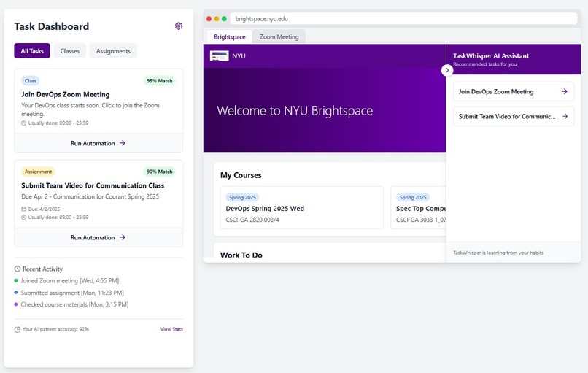588x373 pixels.
Task: Click the AI pattern accuracy chart icon
Action: pyautogui.click(x=18, y=329)
